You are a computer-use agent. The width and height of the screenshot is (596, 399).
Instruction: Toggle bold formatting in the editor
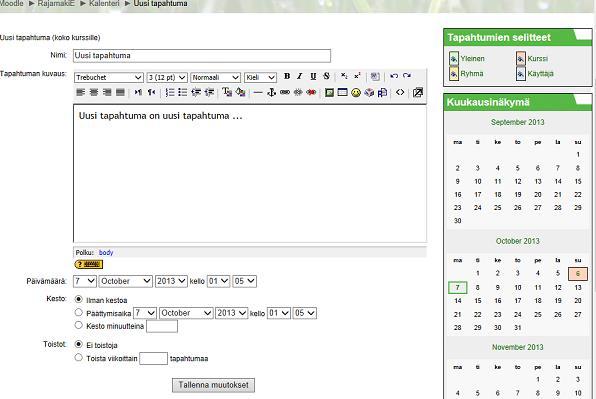tap(287, 76)
